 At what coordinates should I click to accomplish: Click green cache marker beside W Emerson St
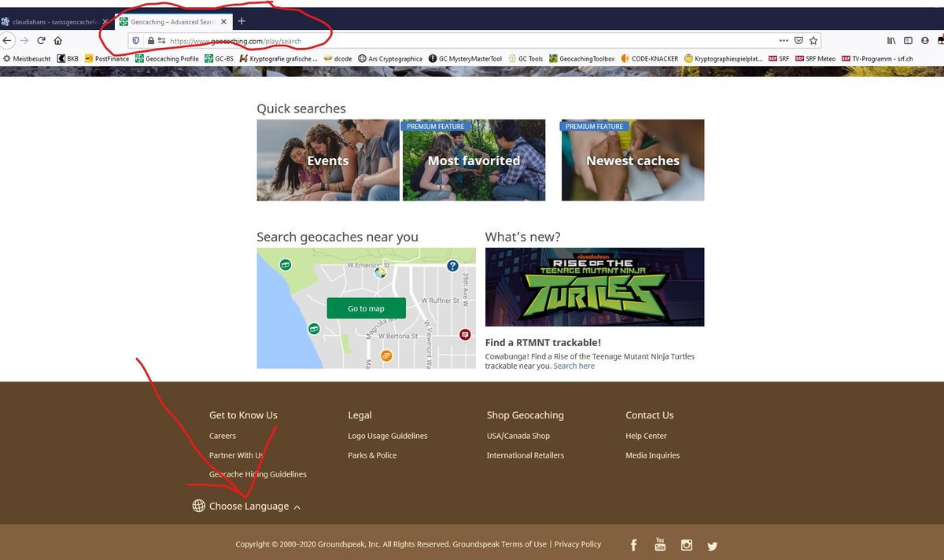point(286,265)
